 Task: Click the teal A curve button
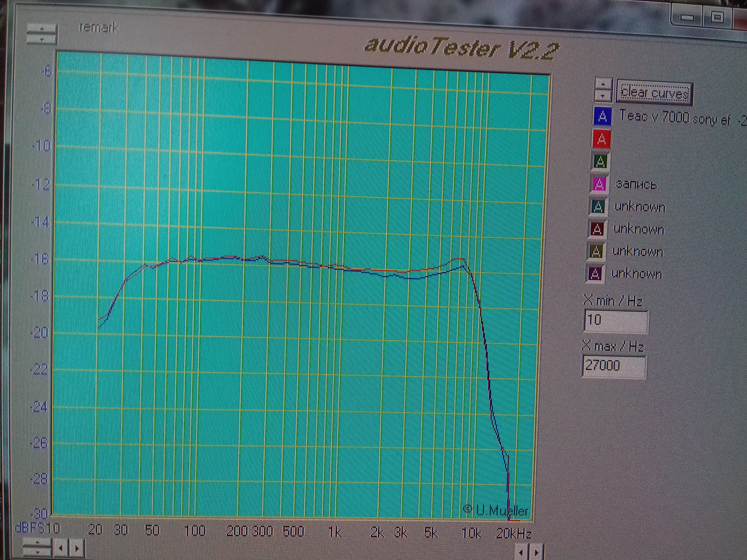click(x=598, y=207)
